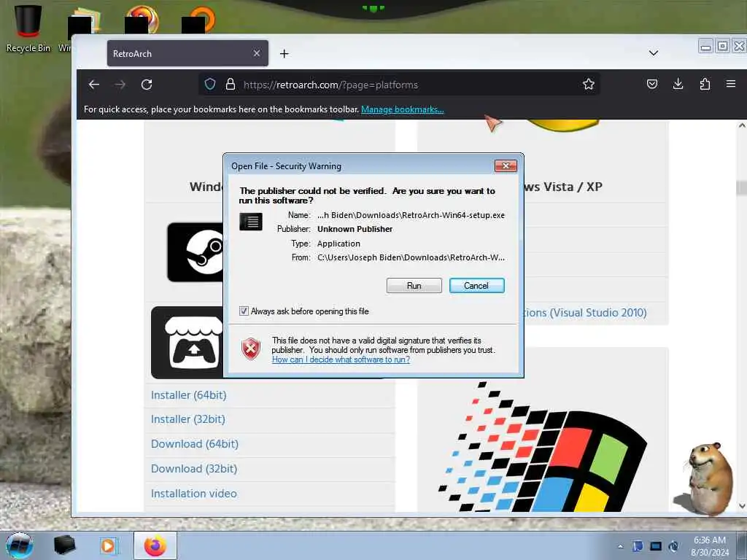Open the Pocket save icon
Image resolution: width=747 pixels, height=560 pixels.
652,85
